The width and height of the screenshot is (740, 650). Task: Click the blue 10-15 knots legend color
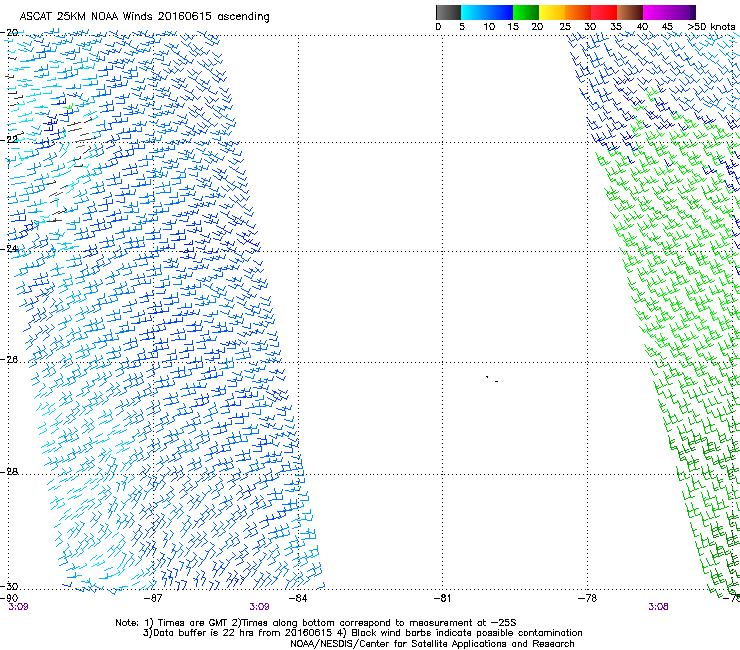pyautogui.click(x=500, y=12)
